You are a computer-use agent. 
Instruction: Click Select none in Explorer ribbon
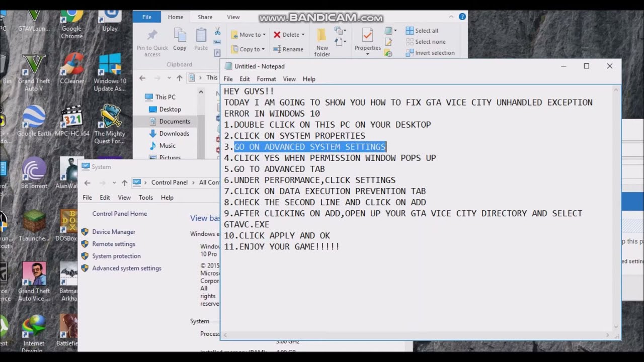tap(425, 42)
